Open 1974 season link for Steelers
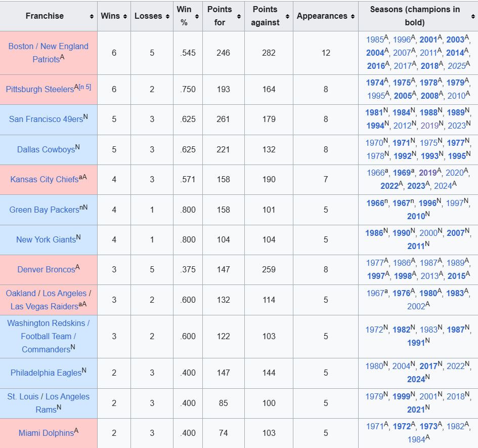Screen dimensions: 478x448 click(x=375, y=83)
